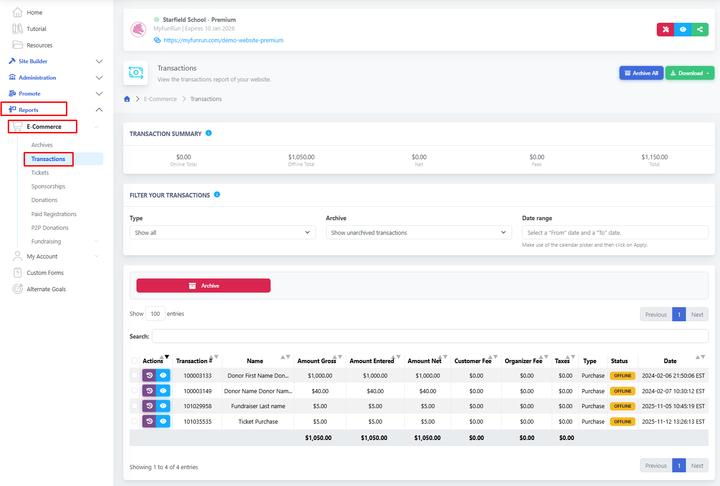720x486 pixels.
Task: Click the blue Archive All button
Action: (x=640, y=73)
